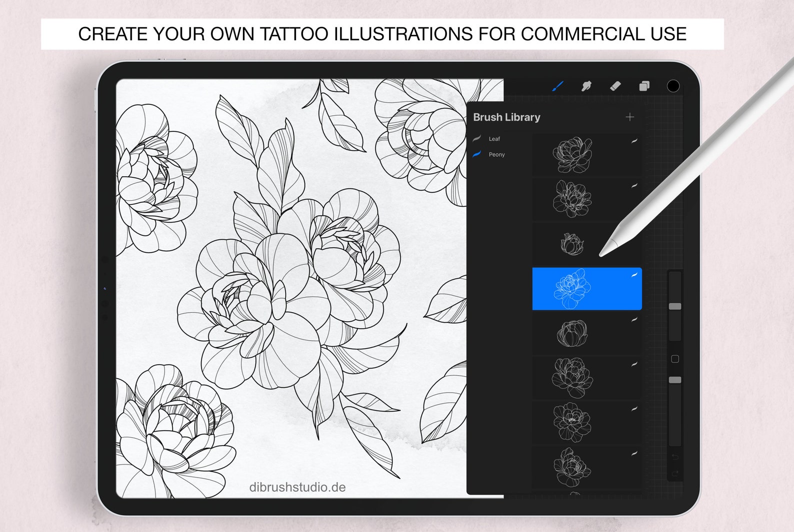This screenshot has width=794, height=532.
Task: Tap the square modify button between sliders
Action: 675,359
